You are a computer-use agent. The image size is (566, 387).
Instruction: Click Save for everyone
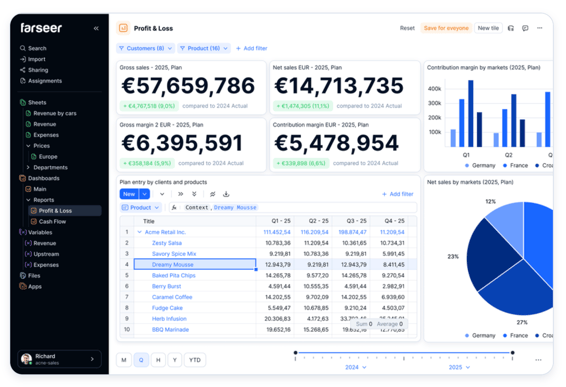pos(446,28)
